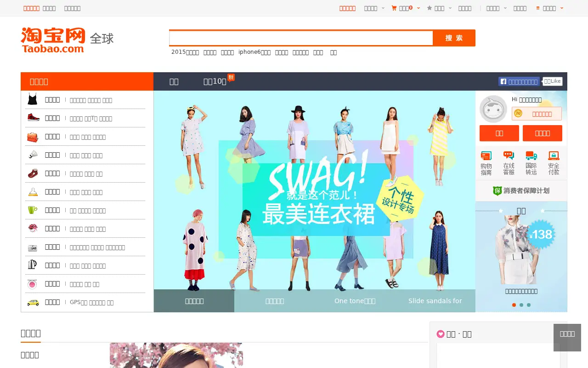Viewport: 588px width, 368px height.
Task: Click the orange category header of left sidebar
Action: tap(87, 81)
